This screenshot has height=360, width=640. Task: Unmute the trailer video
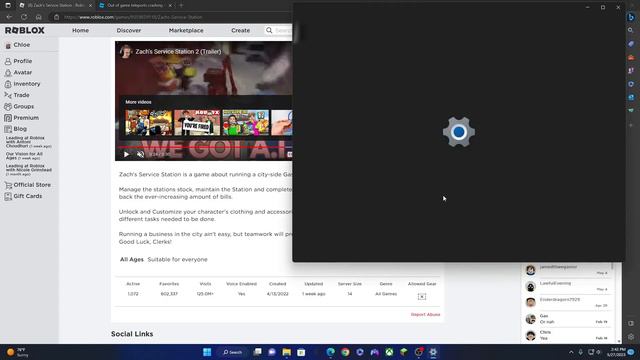point(140,155)
